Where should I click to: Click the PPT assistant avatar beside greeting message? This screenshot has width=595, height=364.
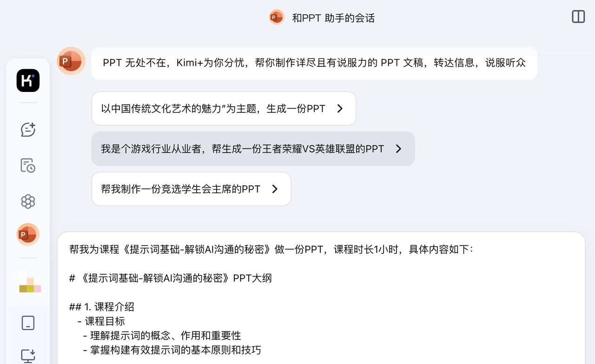[71, 61]
